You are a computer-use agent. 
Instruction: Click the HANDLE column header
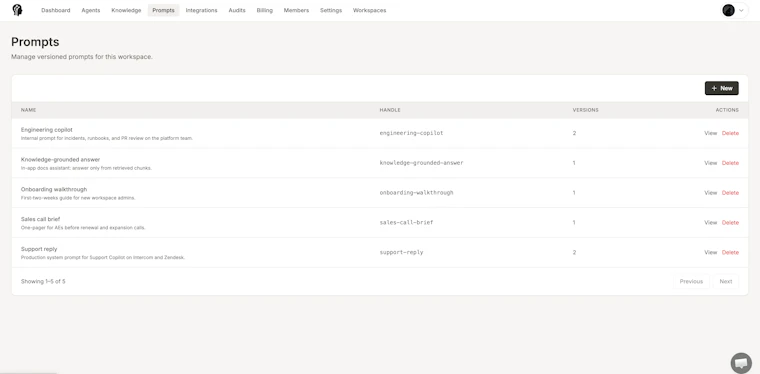click(390, 110)
